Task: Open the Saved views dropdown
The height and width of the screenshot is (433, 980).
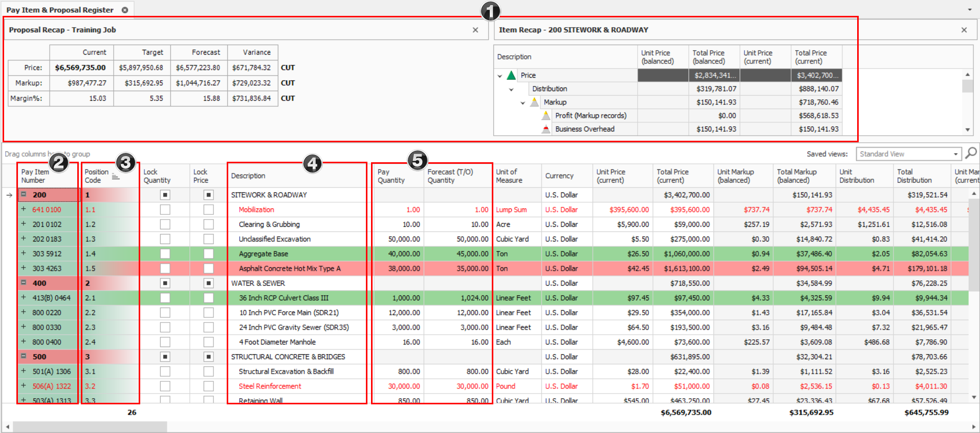Action: click(x=955, y=154)
